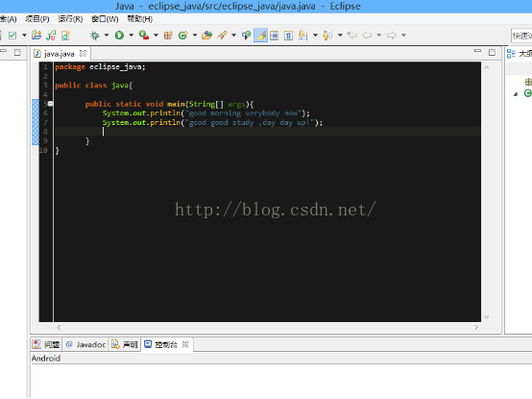Viewport: 532px width, 399px height.
Task: Expand the dropdown next to New Class icon
Action: (195, 35)
